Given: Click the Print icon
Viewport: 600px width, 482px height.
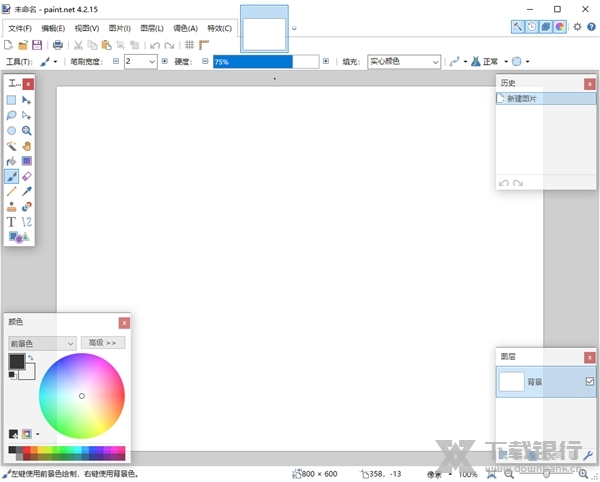Looking at the screenshot, I should point(58,45).
